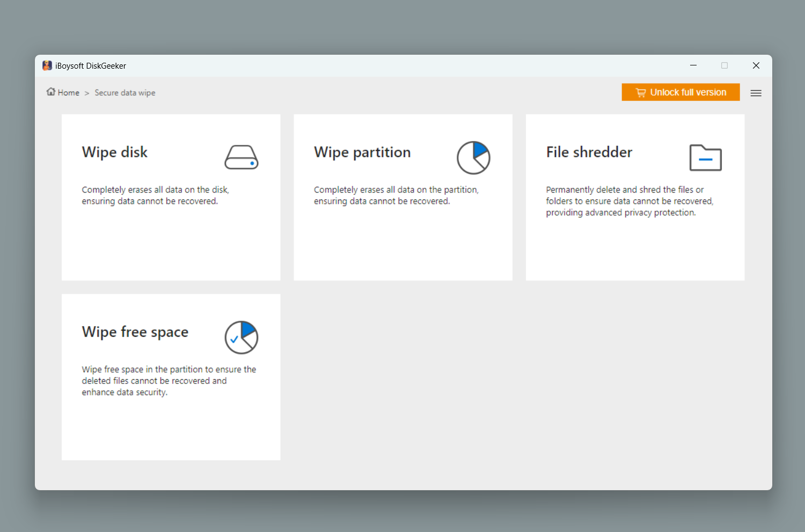Click the Wipe disk drive icon
805x532 pixels.
(241, 157)
